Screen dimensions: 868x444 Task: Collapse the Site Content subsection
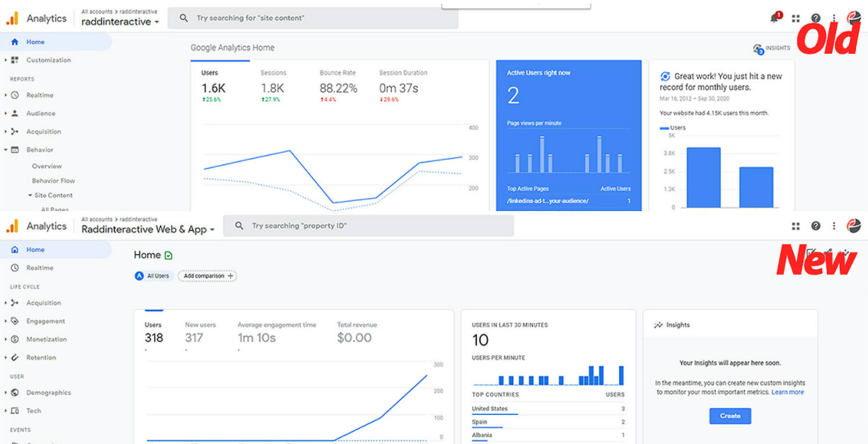pos(30,195)
